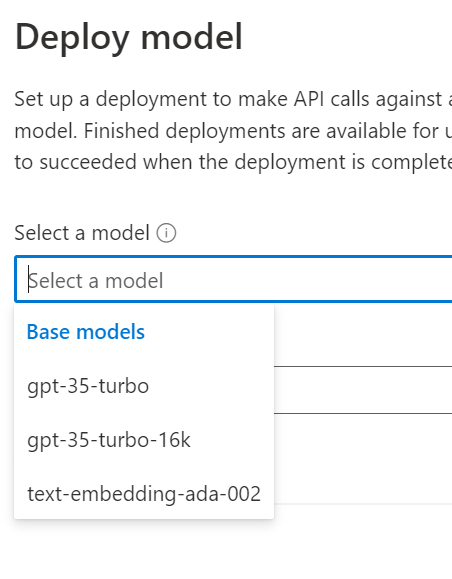
Task: Click the 'to succeeded when the deployment' line
Action: [233, 162]
